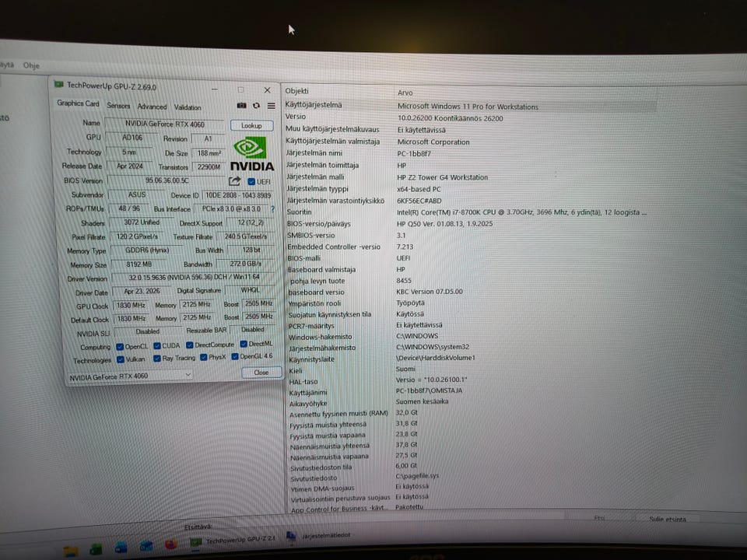Click the GPU-Z refresh icon
The image size is (747, 560).
pyautogui.click(x=256, y=106)
